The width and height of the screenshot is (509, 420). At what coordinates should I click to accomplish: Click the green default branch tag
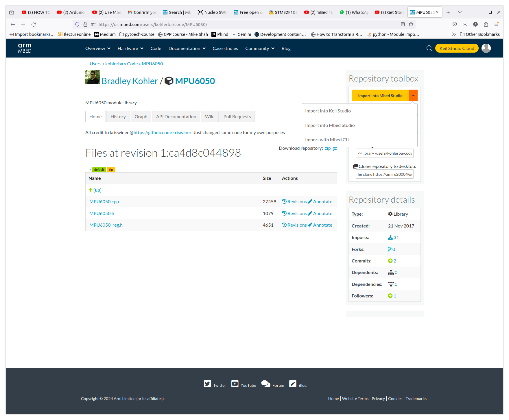(x=99, y=170)
